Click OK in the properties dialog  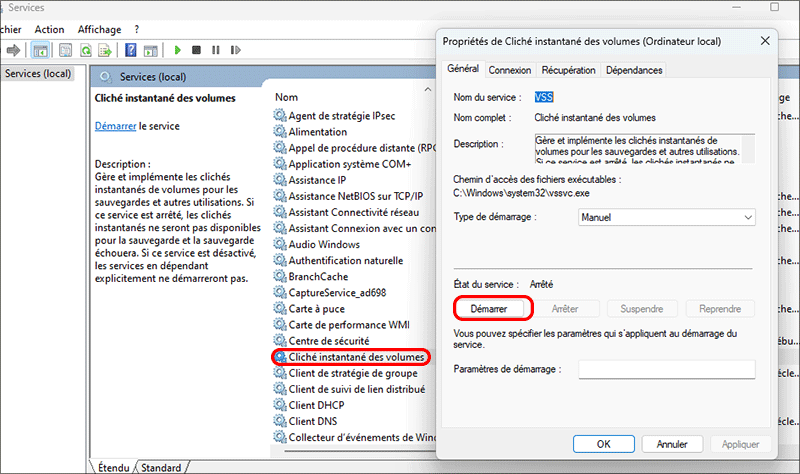(604, 444)
